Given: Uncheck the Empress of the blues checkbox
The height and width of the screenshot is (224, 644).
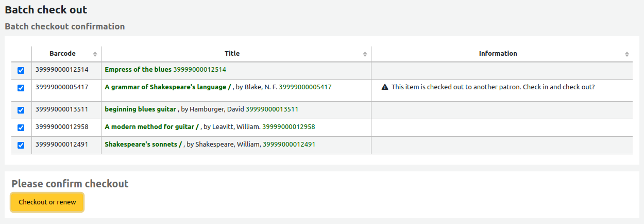Looking at the screenshot, I should point(21,70).
